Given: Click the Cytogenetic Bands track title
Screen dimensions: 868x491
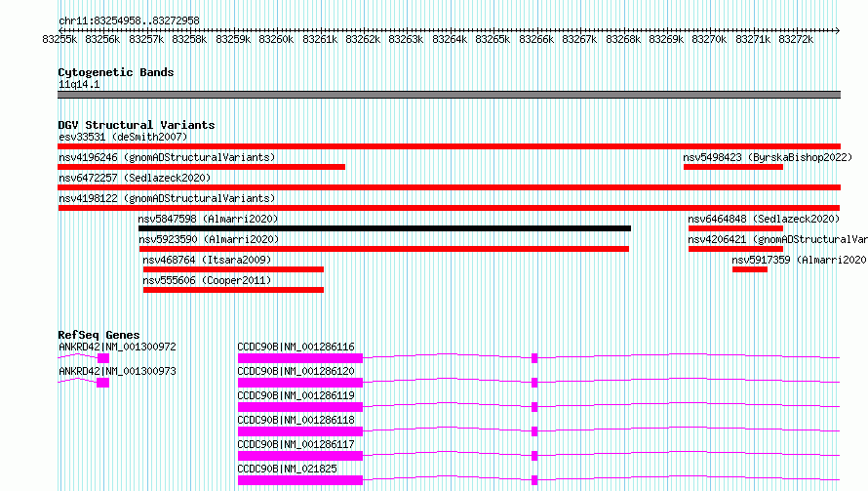Looking at the screenshot, I should [x=116, y=72].
